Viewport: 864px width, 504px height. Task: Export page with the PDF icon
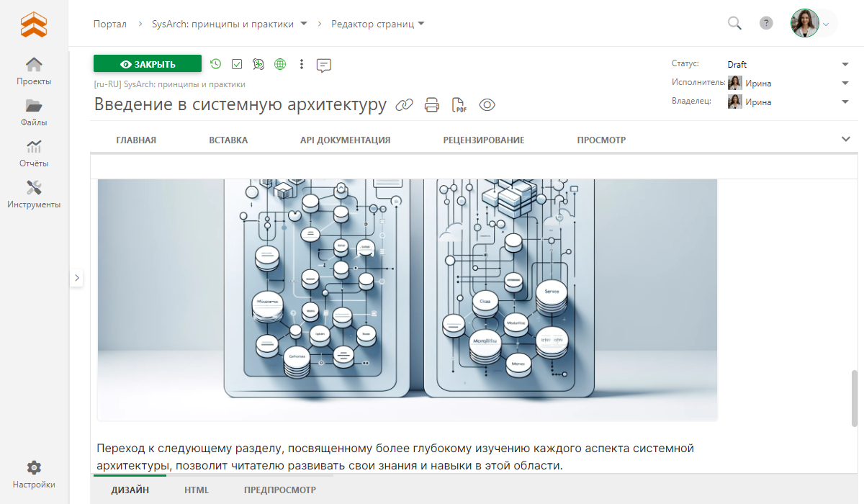click(459, 105)
